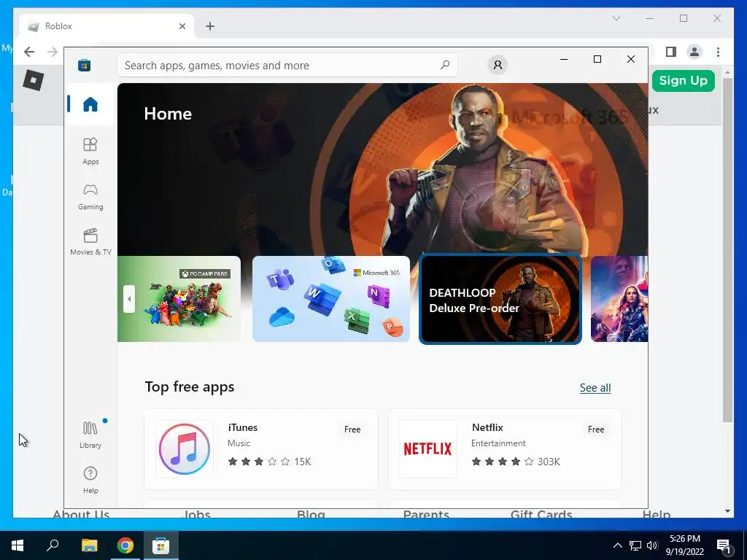Open the Apps section in the sidebar

pyautogui.click(x=90, y=151)
